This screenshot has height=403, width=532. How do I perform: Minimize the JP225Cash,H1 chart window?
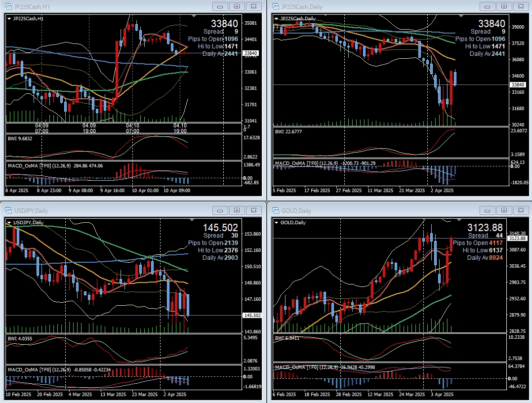click(220, 6)
